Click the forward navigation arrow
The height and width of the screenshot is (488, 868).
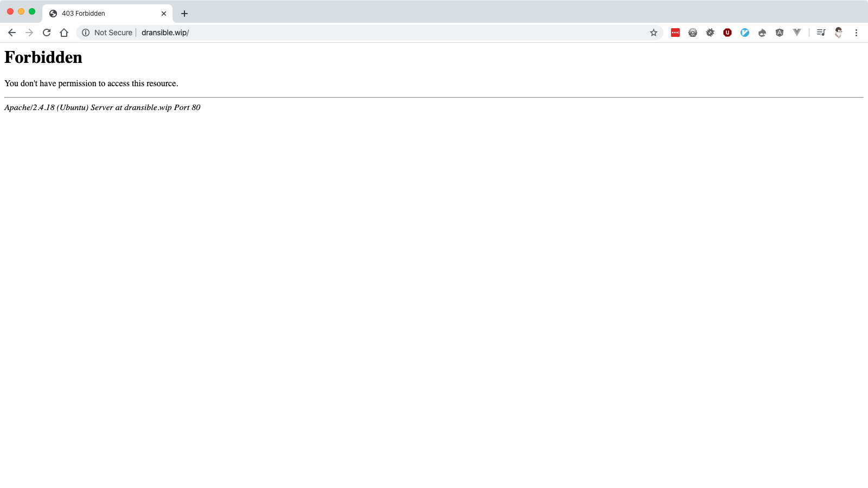(29, 33)
